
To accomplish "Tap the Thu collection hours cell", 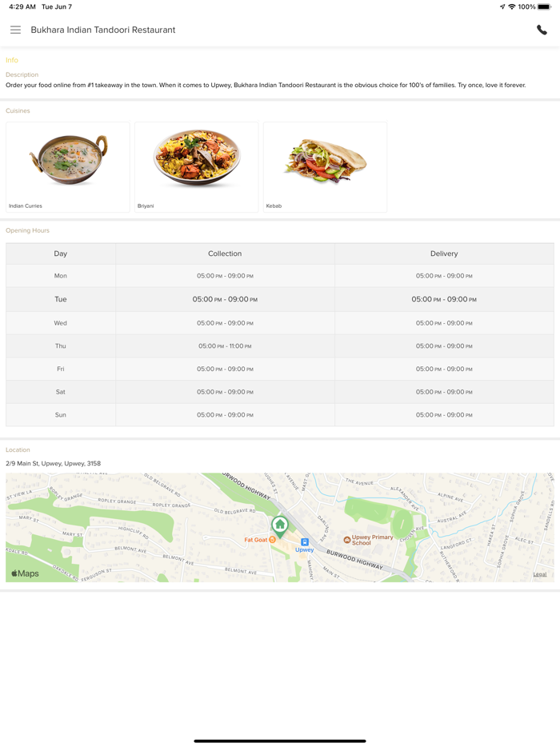I will [225, 346].
